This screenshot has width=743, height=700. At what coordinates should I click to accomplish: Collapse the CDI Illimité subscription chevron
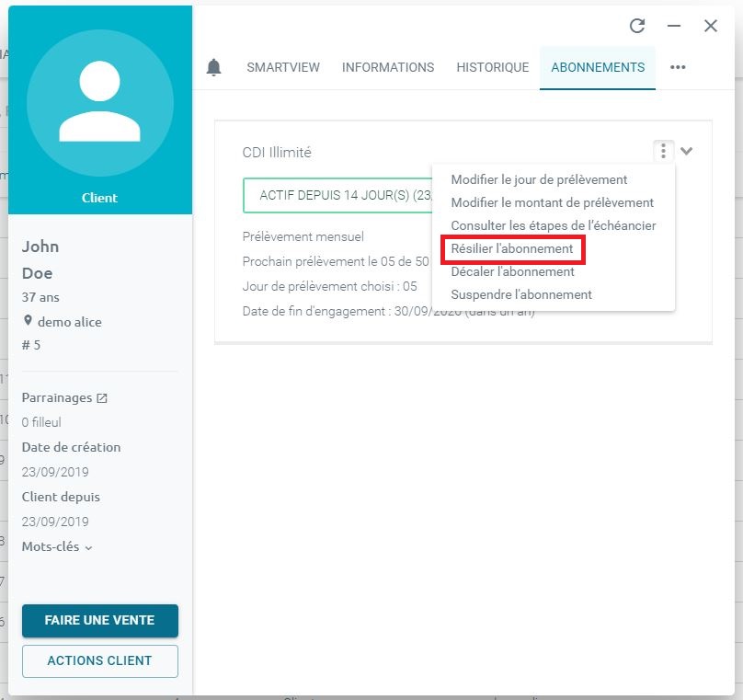click(x=686, y=151)
